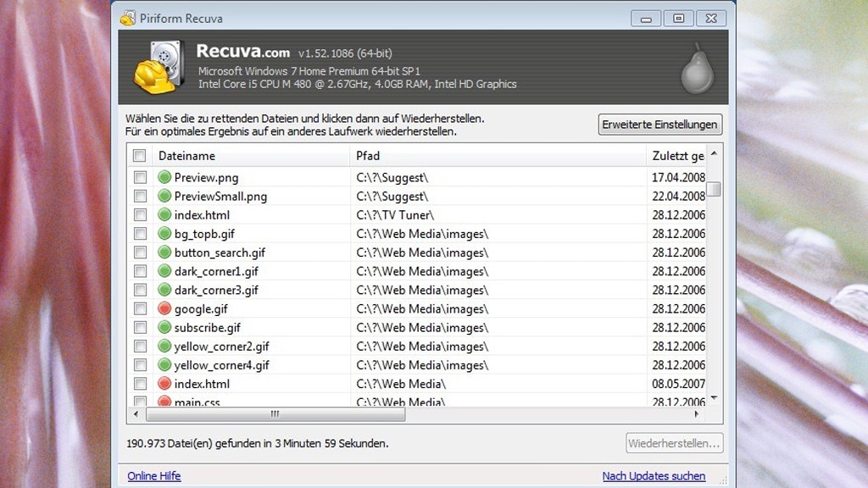Open the Online Hilfe link
868x488 pixels.
click(154, 476)
